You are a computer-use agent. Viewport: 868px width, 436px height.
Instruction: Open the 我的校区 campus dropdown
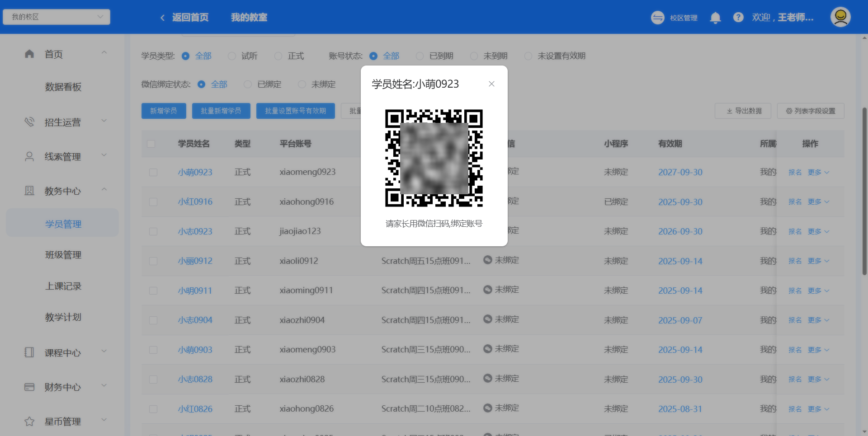57,17
